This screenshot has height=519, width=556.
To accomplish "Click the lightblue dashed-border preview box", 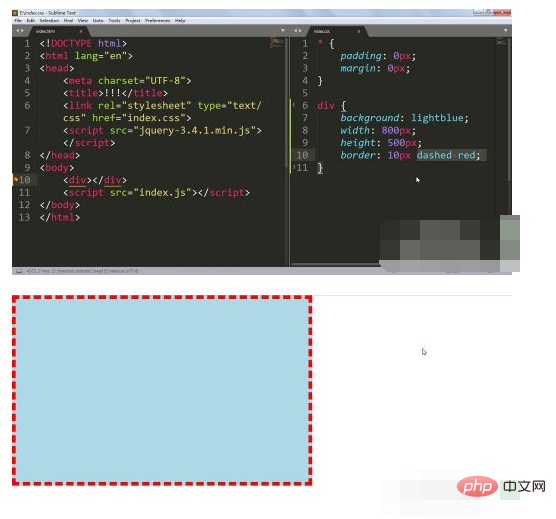I will point(162,390).
